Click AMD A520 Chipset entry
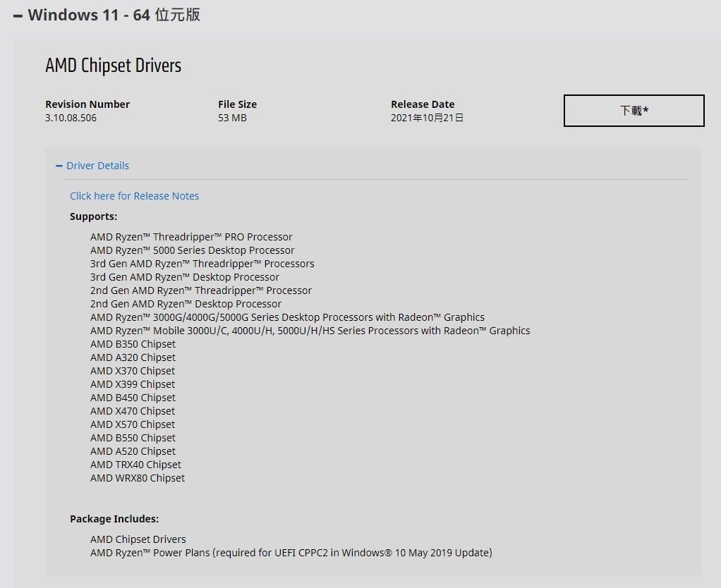The height and width of the screenshot is (588, 721). pos(133,451)
